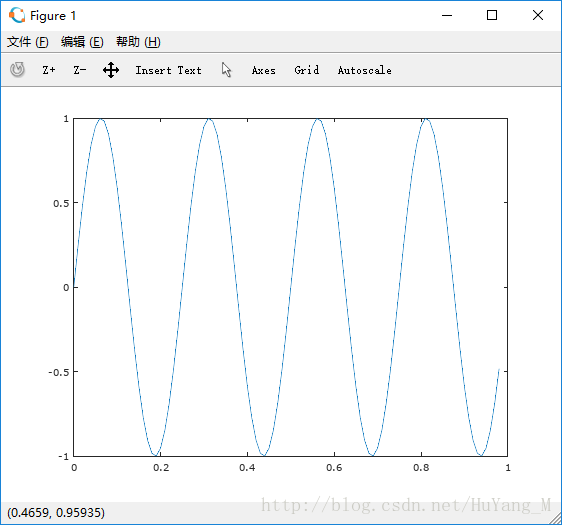Click the 0.4 x-axis tick label
562x525 pixels.
(247, 468)
